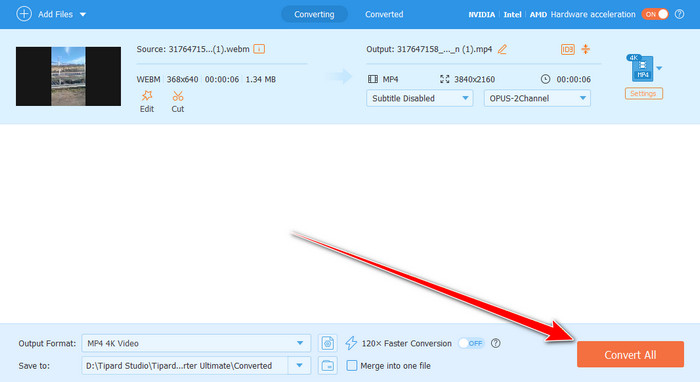Click the output resolution 3840x2160 text
700x382 pixels.
click(474, 79)
